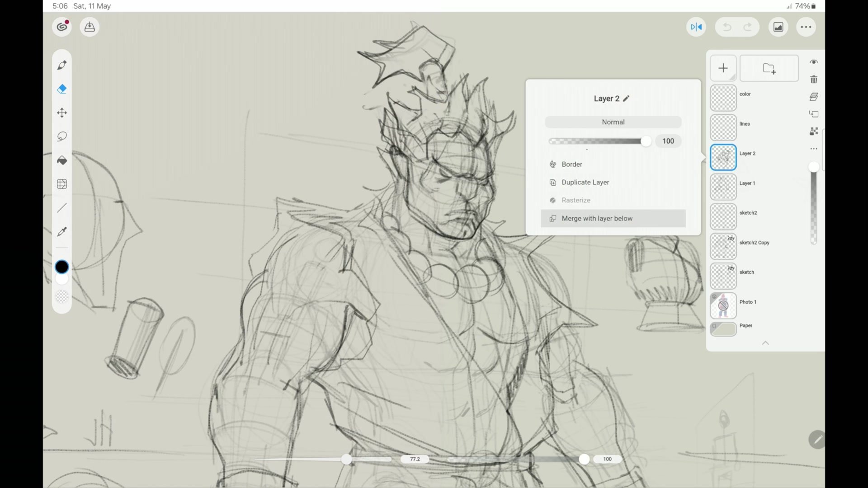Image resolution: width=868 pixels, height=488 pixels.
Task: Select the Eyedropper tool
Action: coord(62,232)
